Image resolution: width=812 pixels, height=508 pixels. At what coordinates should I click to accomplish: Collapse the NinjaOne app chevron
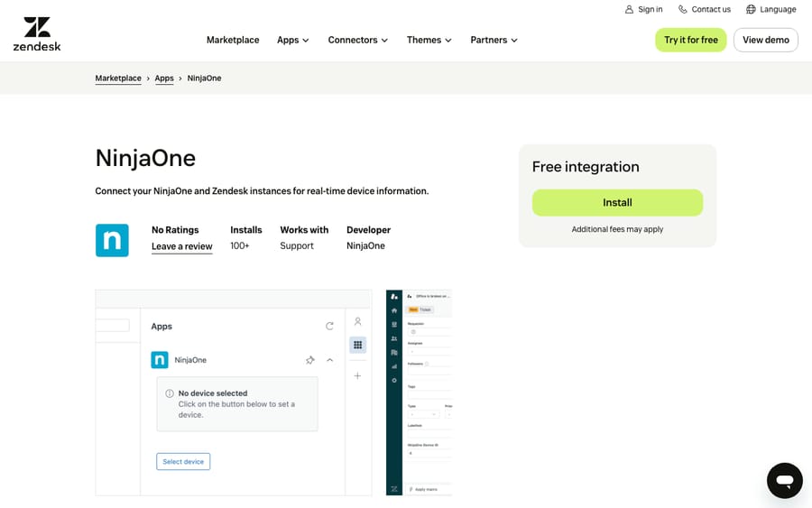pyautogui.click(x=330, y=360)
